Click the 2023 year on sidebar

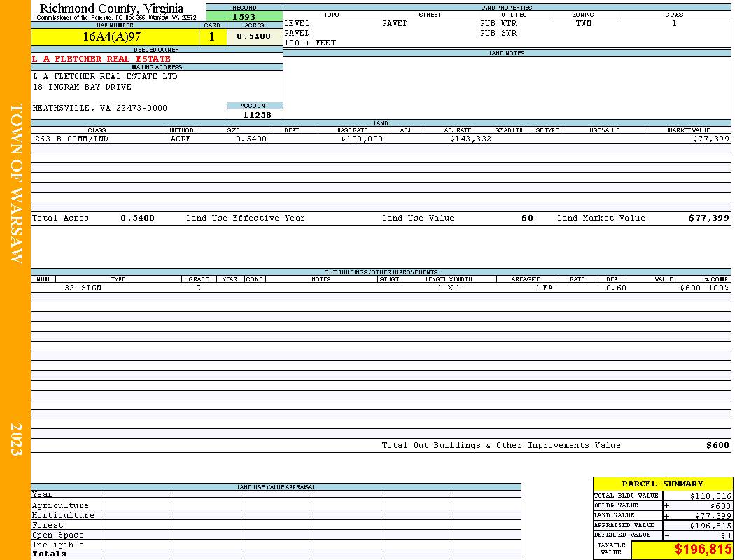click(x=16, y=439)
